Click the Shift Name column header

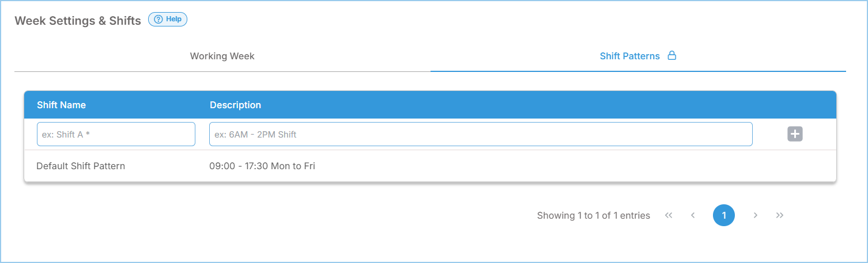coord(61,105)
